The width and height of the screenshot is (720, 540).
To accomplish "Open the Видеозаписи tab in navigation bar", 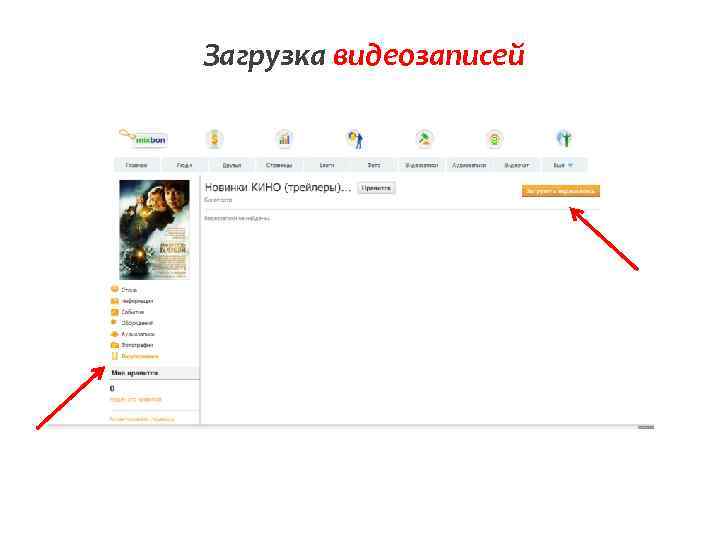I will point(422,165).
